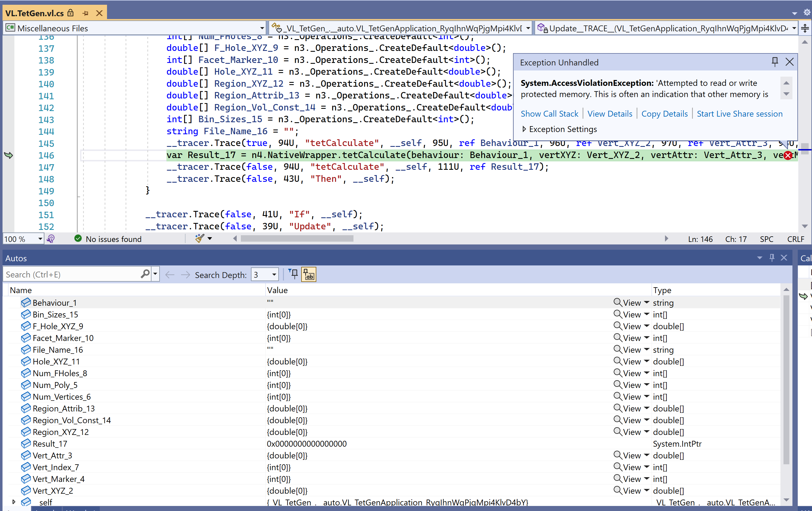
Task: Click the horizontal scrollbar thumb of the editor
Action: [297, 239]
